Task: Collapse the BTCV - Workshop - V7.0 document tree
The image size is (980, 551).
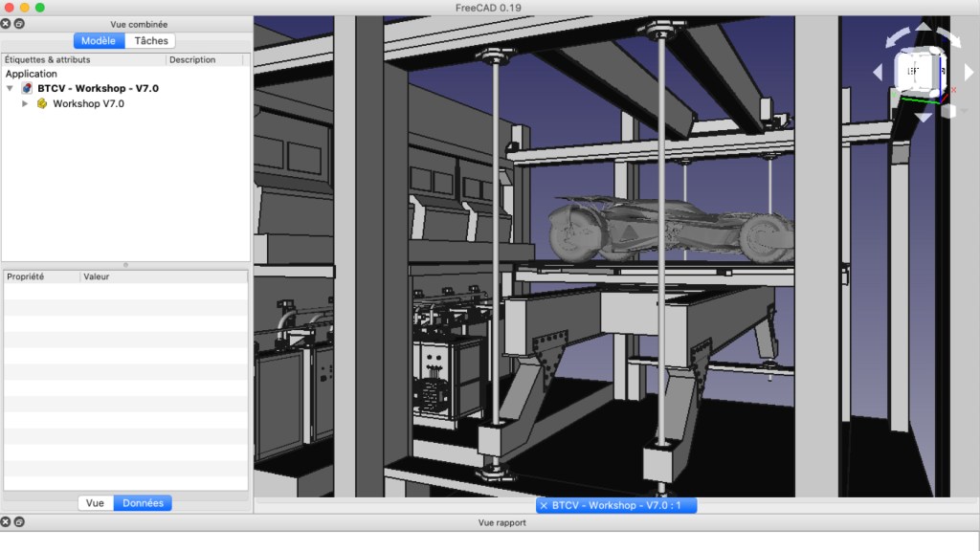Action: (x=10, y=88)
